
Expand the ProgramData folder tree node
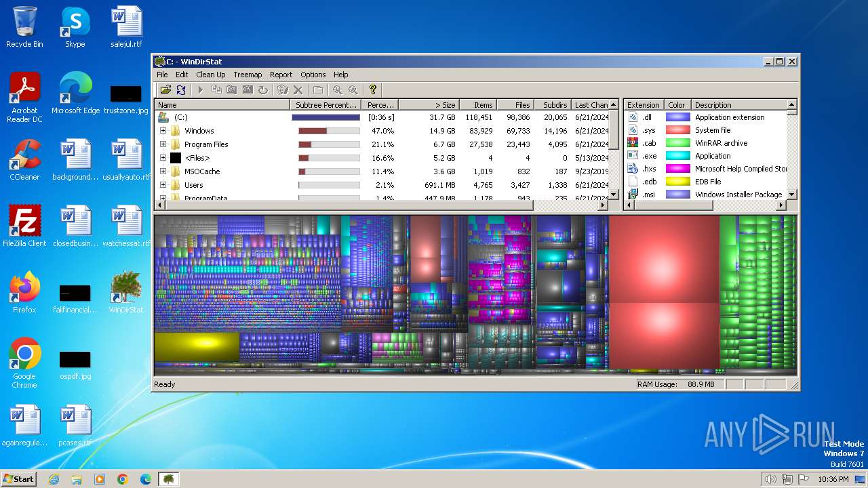point(163,198)
